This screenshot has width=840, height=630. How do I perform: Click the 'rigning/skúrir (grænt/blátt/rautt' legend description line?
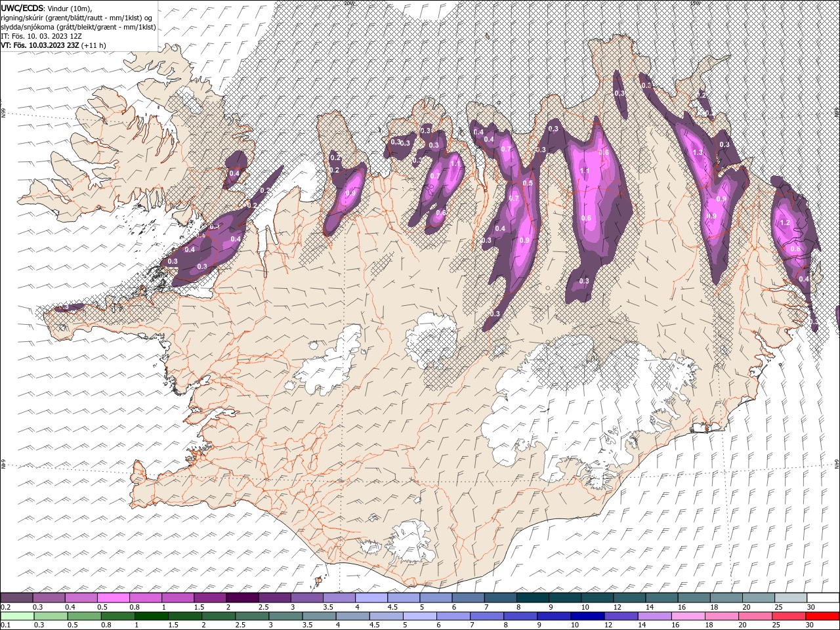[78, 18]
